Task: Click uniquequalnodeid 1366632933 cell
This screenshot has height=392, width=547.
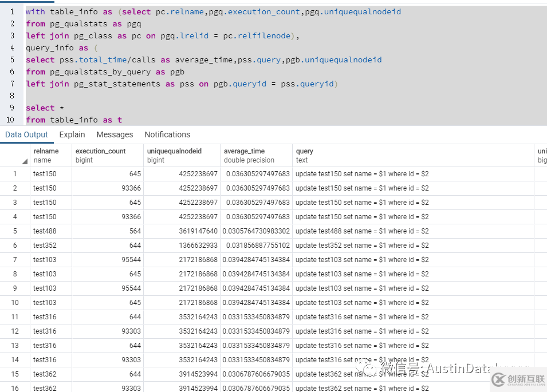Action: (x=182, y=246)
